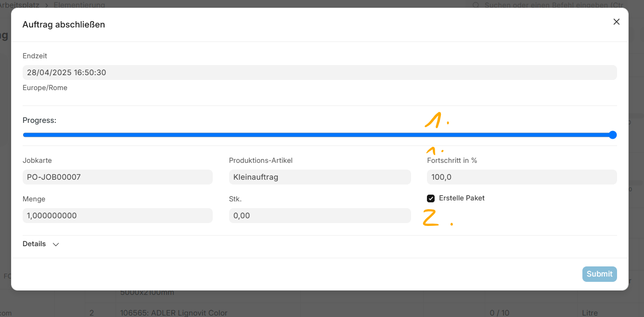Grab the Progress slider handle
Screen dimensions: 644x317
pyautogui.click(x=613, y=135)
